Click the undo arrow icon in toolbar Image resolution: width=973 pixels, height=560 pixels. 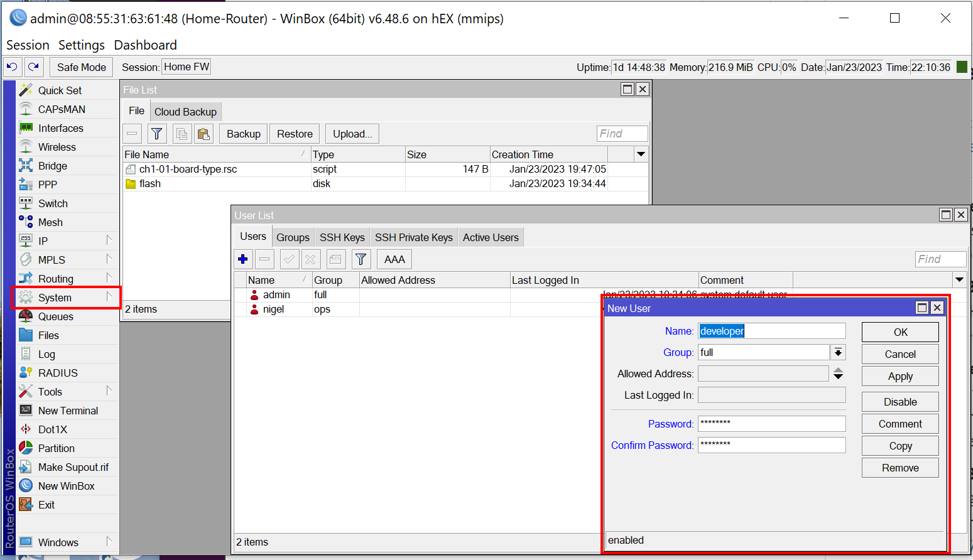(x=13, y=67)
